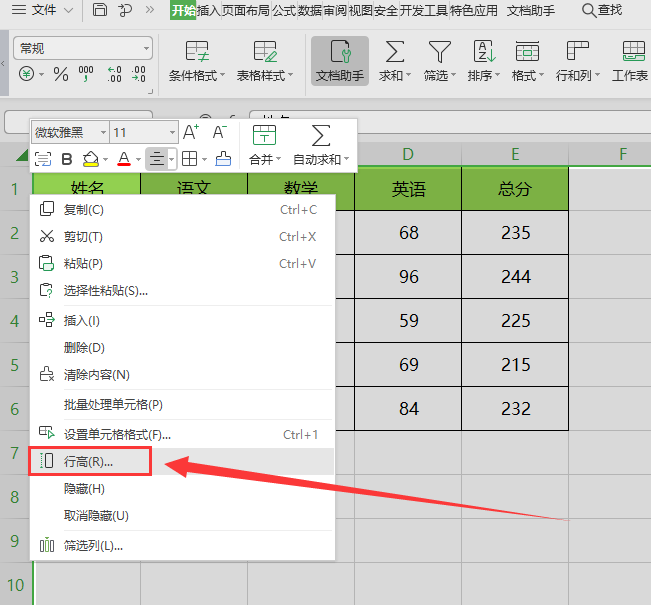Click the format painter brush icon
Viewport: 651px width, 605px height.
(223, 158)
